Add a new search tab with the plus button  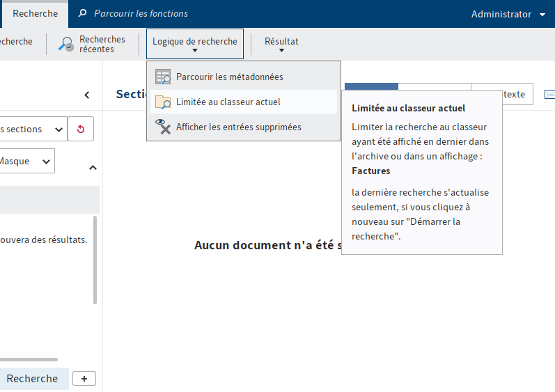tap(84, 379)
